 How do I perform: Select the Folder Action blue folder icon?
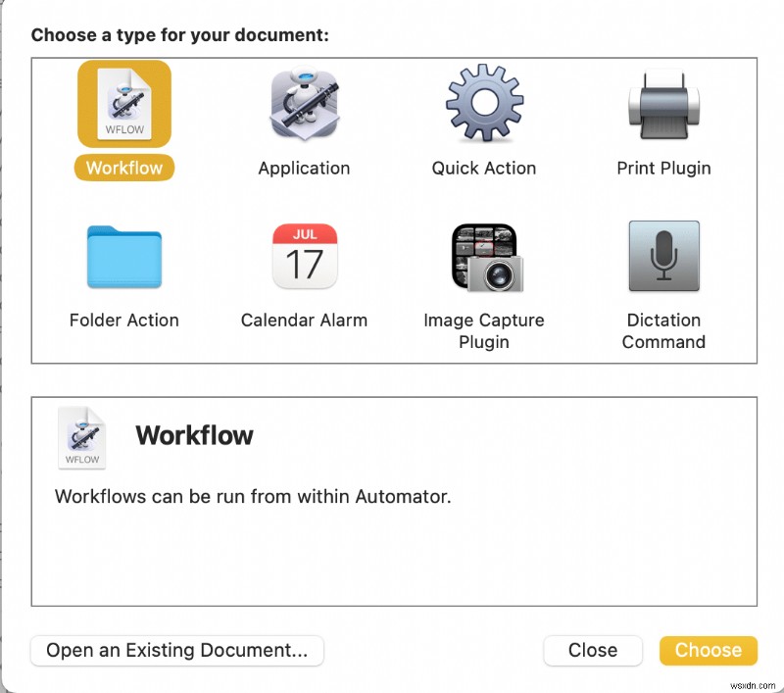click(123, 257)
